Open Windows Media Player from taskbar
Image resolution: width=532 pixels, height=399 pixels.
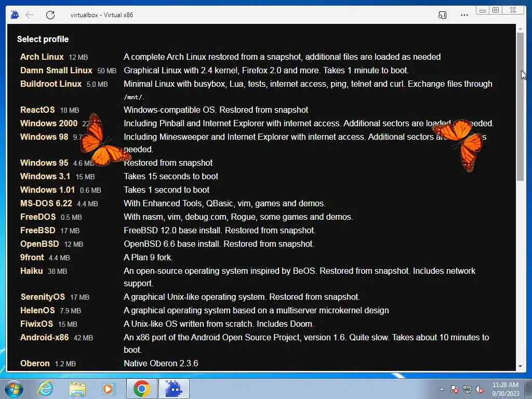coord(109,389)
